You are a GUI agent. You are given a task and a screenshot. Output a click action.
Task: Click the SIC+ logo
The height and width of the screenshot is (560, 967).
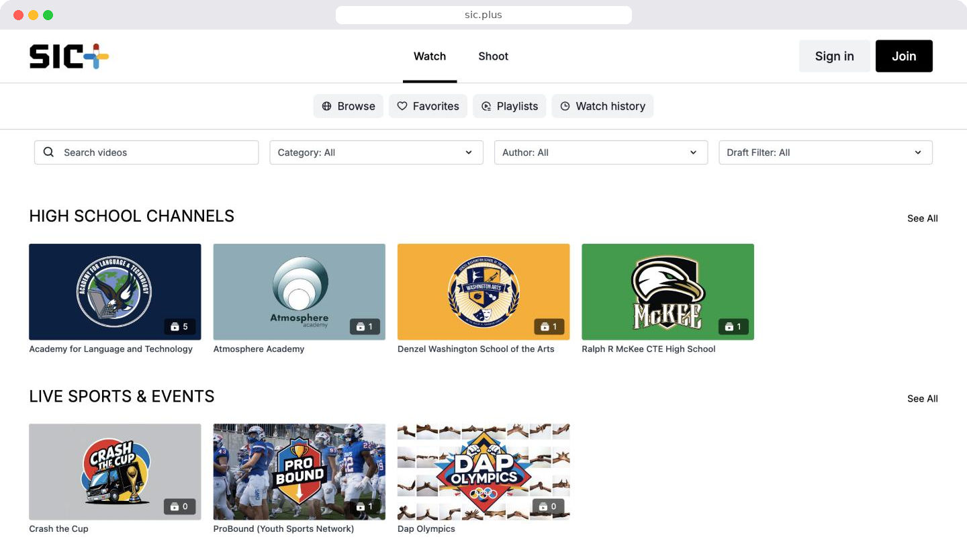pos(69,56)
